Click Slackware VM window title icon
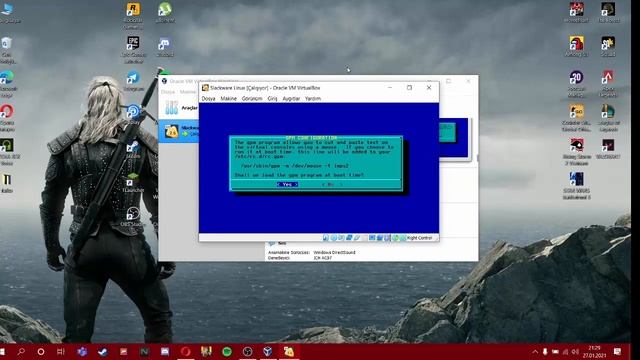This screenshot has height=360, width=640. (205, 88)
